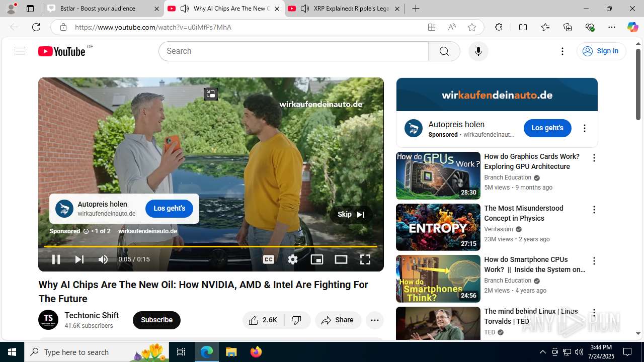Mute audio on XRP Explained tab
The width and height of the screenshot is (644, 362).
305,9
